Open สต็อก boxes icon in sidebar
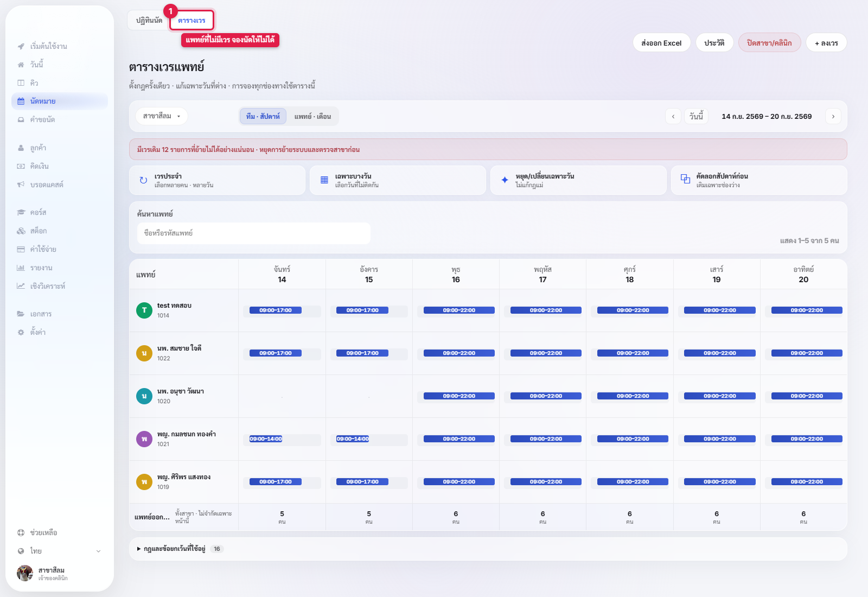This screenshot has height=597, width=868. click(x=21, y=231)
